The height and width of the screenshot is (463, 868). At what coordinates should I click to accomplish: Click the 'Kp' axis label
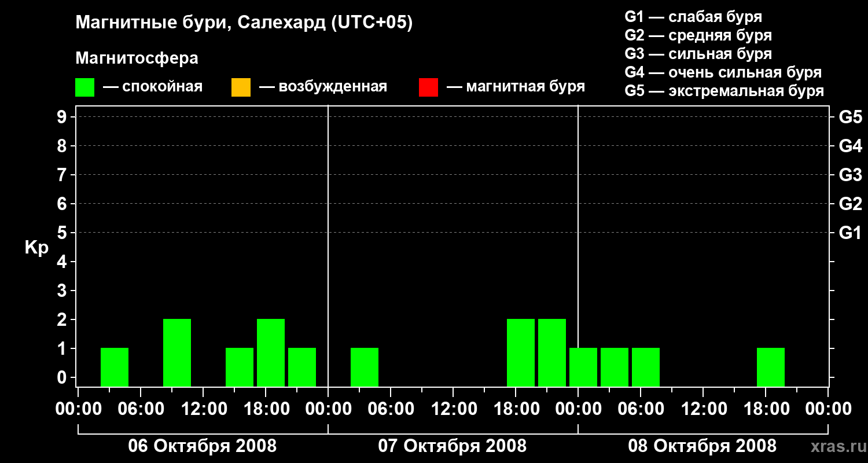click(x=36, y=248)
